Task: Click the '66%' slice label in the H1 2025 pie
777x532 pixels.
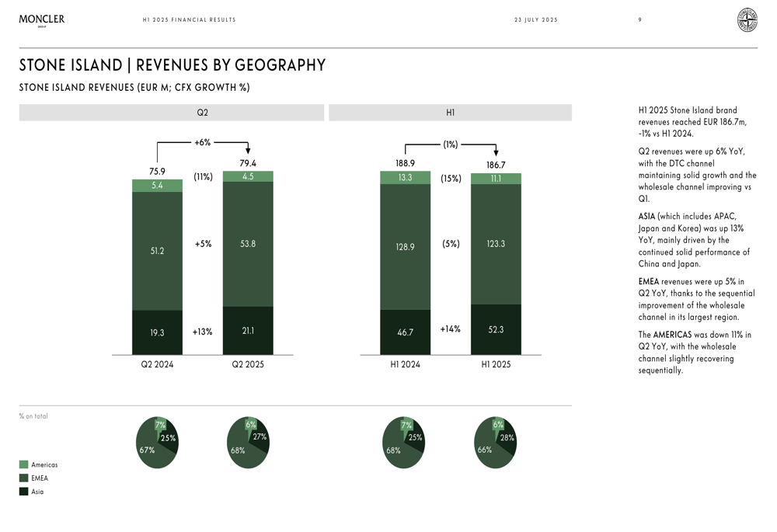Action: (x=485, y=450)
